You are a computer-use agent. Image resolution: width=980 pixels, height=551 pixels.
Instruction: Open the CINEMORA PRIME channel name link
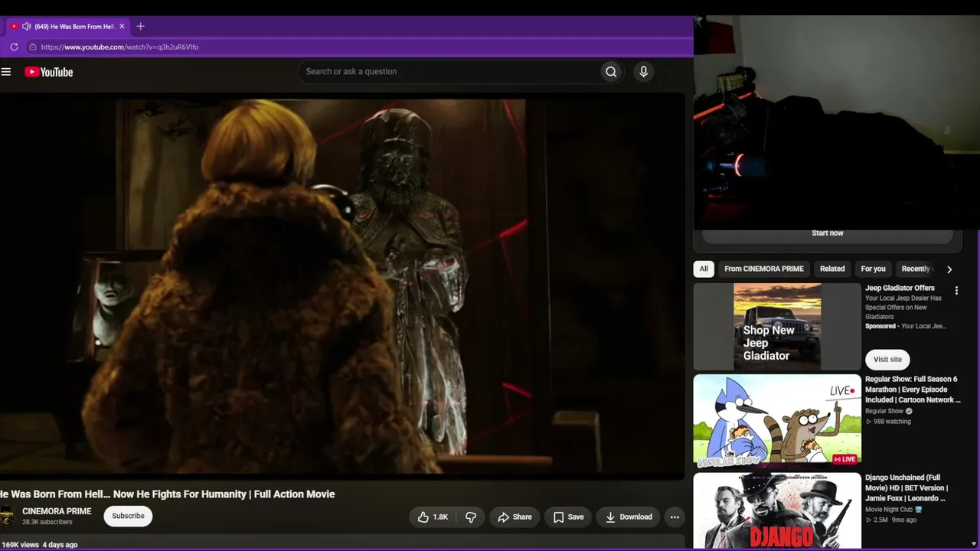[x=57, y=511]
